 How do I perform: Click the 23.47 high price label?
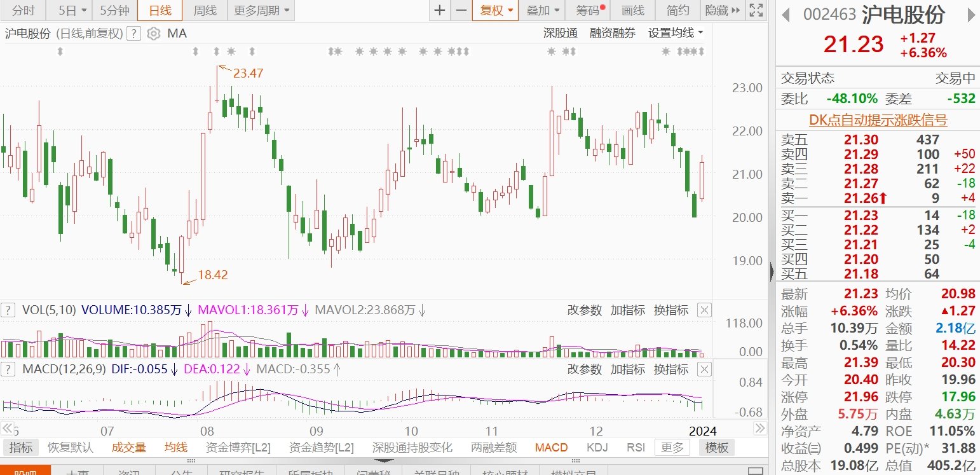point(248,73)
